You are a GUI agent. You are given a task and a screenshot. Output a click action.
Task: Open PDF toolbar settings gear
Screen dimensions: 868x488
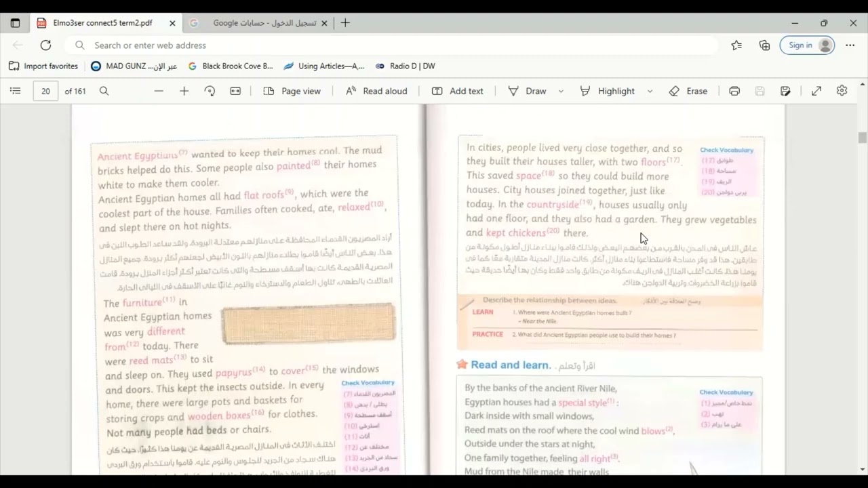[842, 91]
